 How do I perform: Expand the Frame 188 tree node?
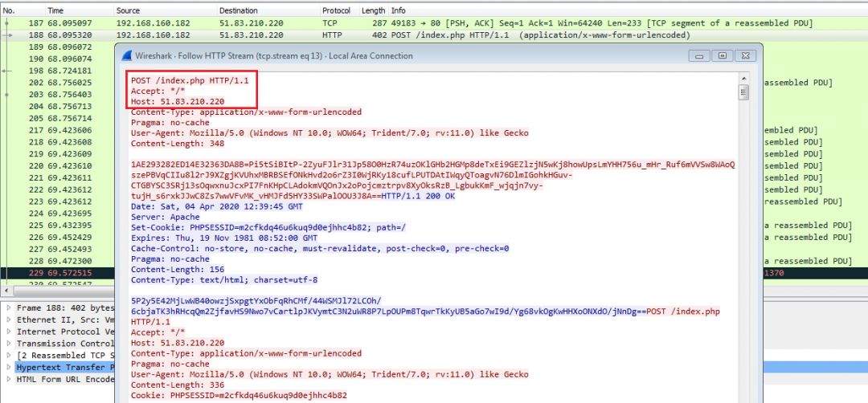pos(9,307)
